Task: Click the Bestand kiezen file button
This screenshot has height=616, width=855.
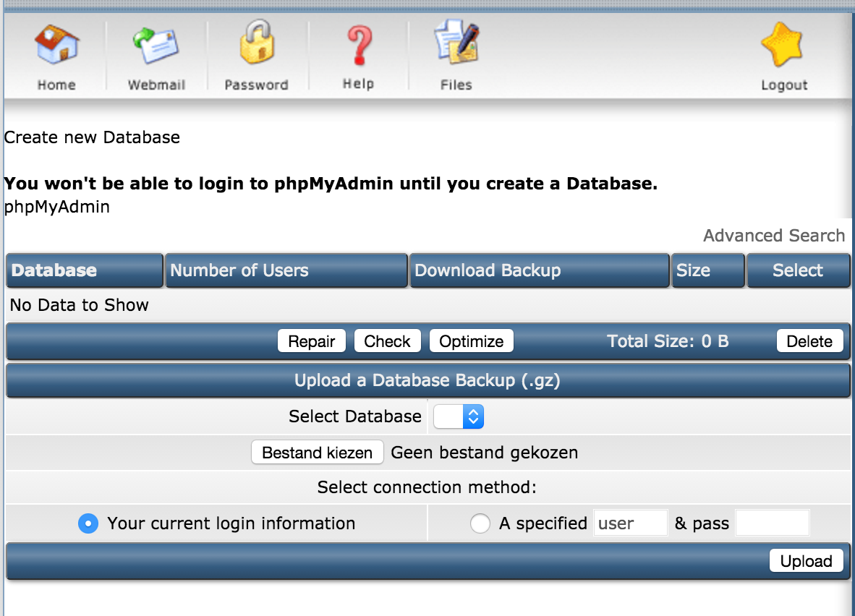Action: 317,453
